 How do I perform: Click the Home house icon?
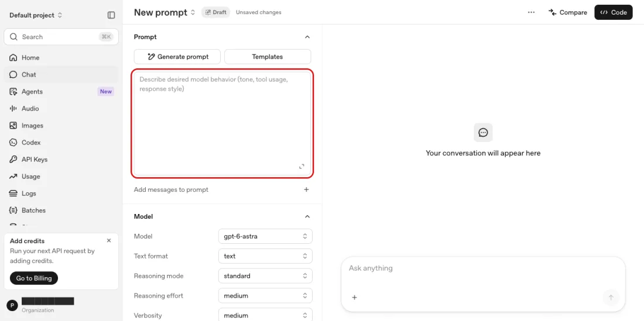pyautogui.click(x=13, y=58)
